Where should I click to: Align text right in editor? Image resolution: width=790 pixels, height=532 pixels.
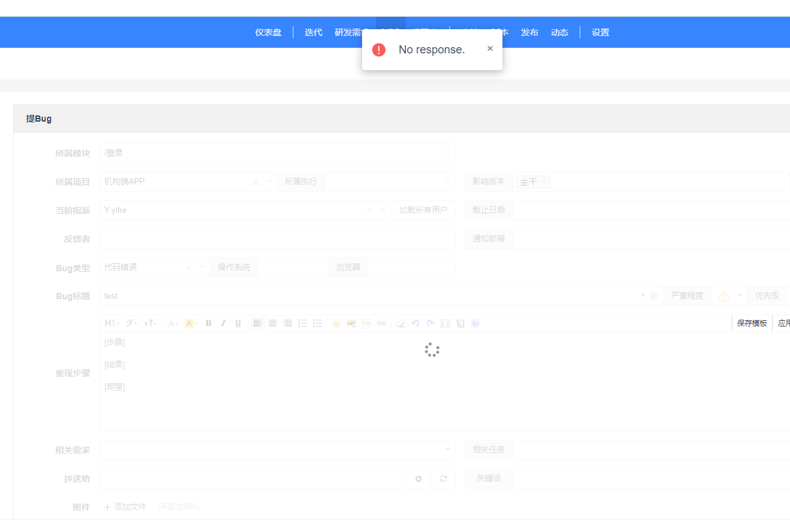[x=288, y=323]
